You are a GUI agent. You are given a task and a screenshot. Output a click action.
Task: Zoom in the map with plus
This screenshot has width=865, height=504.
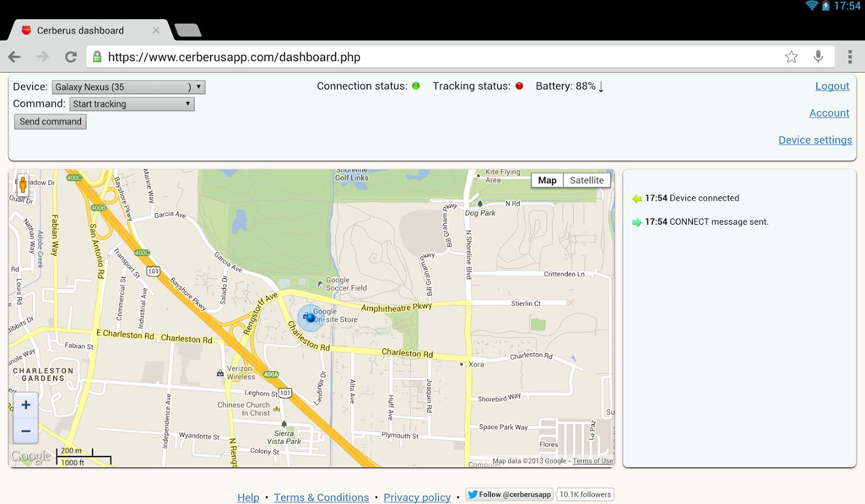coord(26,405)
